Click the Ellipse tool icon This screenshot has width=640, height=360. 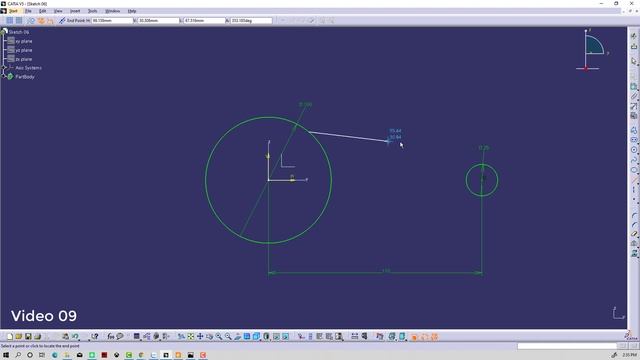(633, 170)
